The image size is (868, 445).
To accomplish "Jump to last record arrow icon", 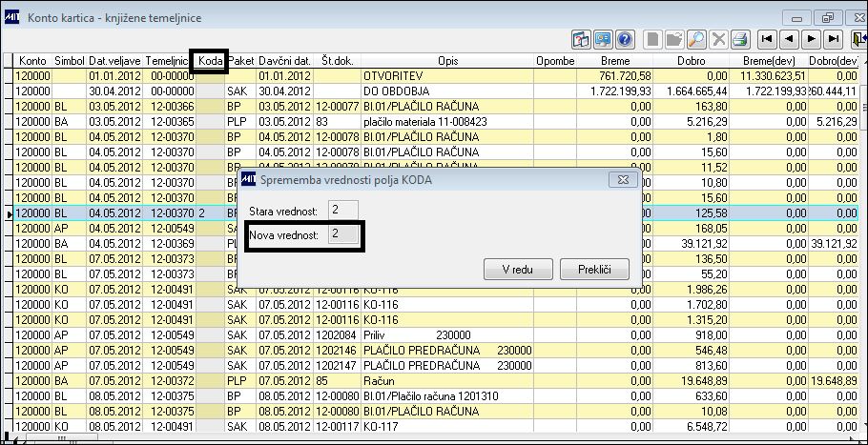I will pyautogui.click(x=834, y=39).
